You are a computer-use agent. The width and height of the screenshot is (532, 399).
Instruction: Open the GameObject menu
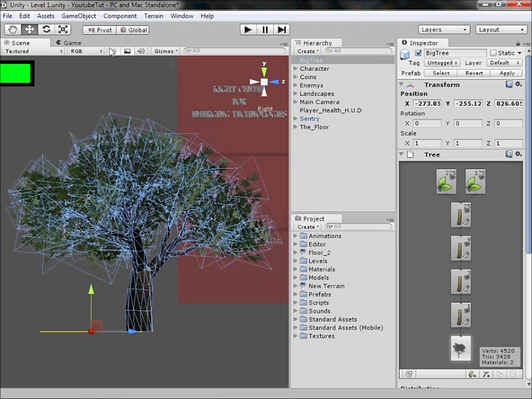(79, 16)
